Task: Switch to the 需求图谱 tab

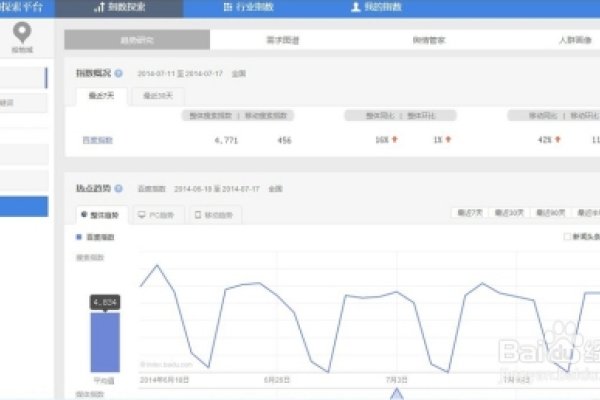Action: [283, 40]
